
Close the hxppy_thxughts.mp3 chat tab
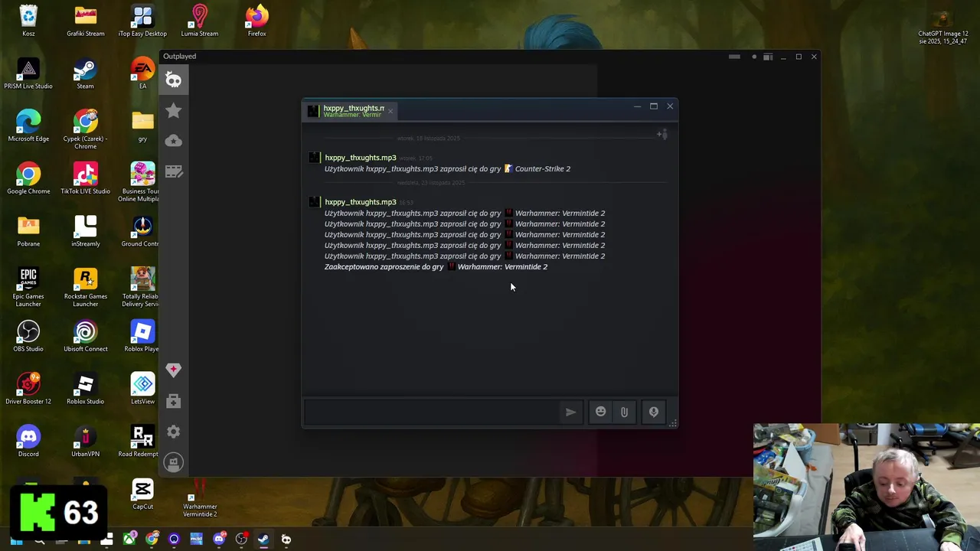390,112
